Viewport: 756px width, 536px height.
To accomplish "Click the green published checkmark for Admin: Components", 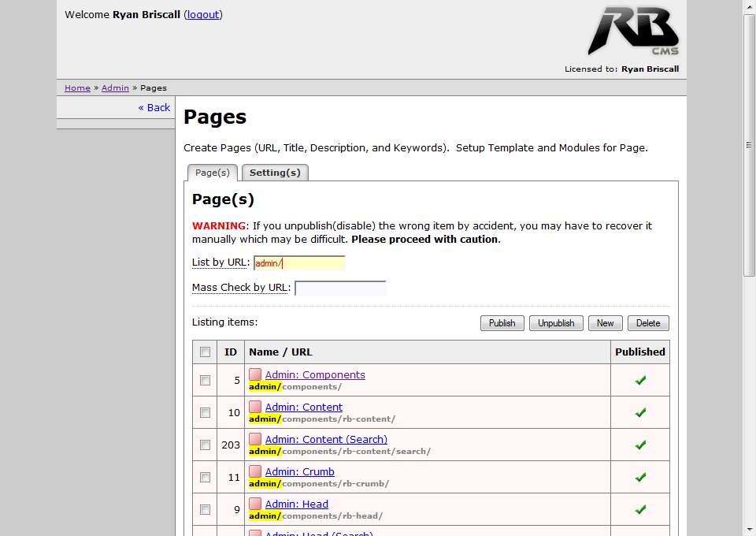I will pos(640,380).
